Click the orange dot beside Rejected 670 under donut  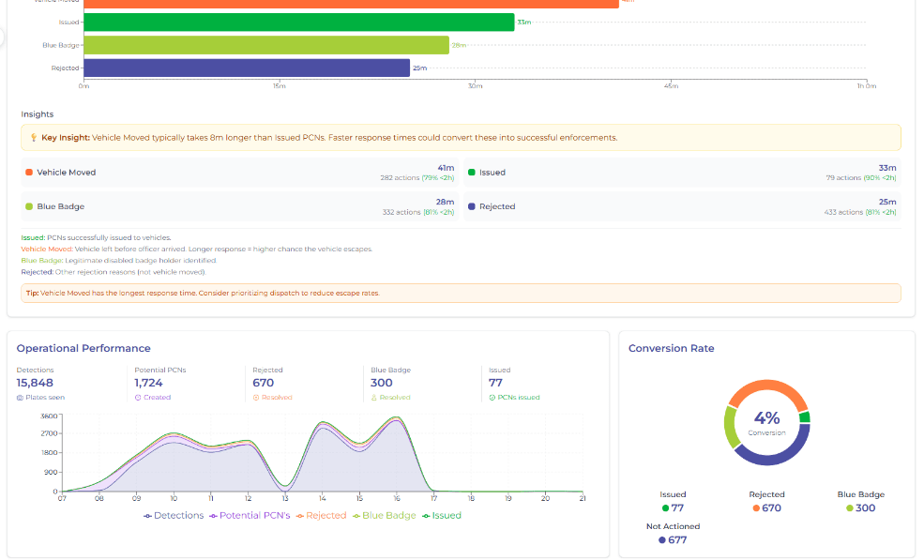[756, 508]
